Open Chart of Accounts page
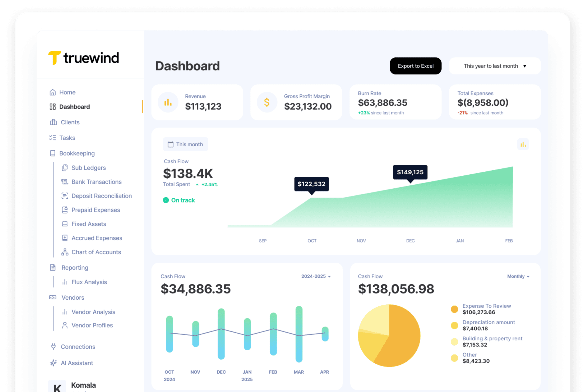Viewport: 588px width, 392px height. coord(96,252)
